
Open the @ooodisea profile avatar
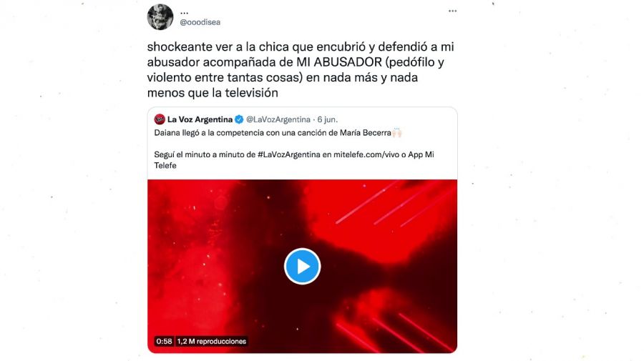160,17
